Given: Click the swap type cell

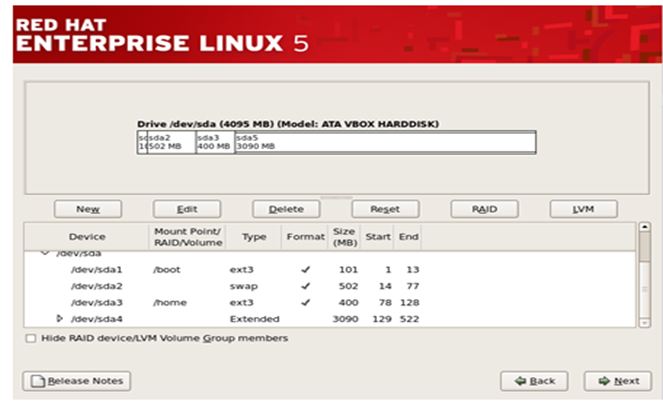Looking at the screenshot, I should (244, 286).
